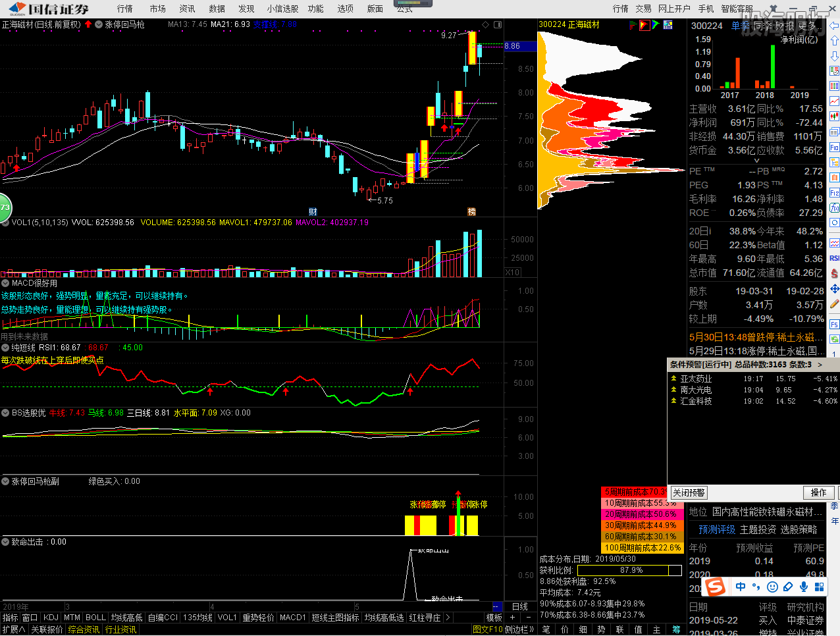Collapse the 侧边栏 sidebar

519,629
